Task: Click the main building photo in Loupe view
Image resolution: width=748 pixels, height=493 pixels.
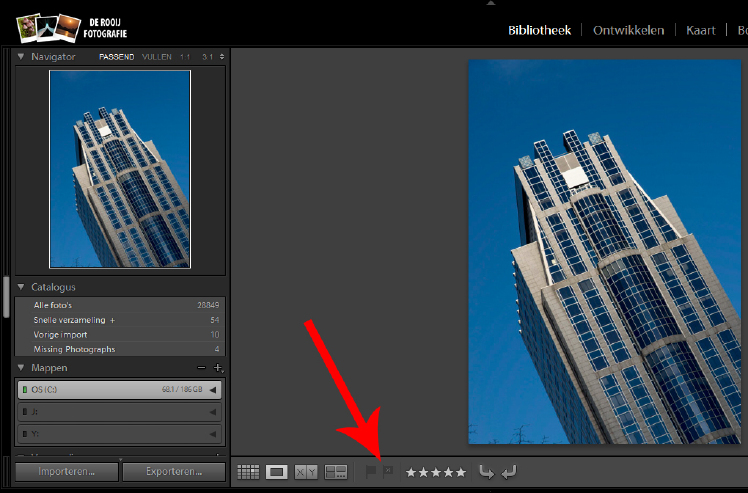Action: click(x=604, y=252)
